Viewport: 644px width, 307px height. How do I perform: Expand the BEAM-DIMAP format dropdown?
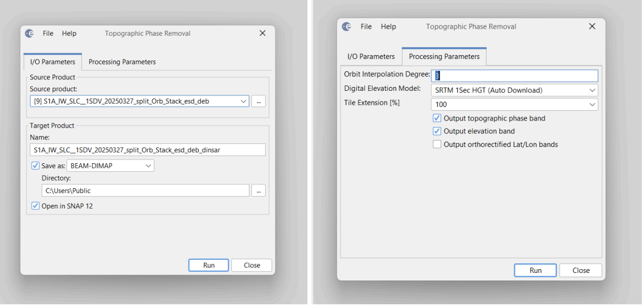pyautogui.click(x=148, y=166)
